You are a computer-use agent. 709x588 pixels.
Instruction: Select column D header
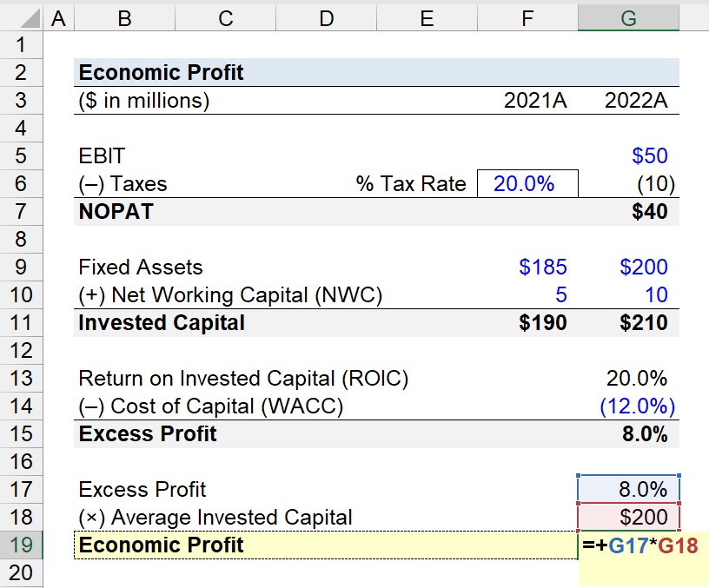326,18
